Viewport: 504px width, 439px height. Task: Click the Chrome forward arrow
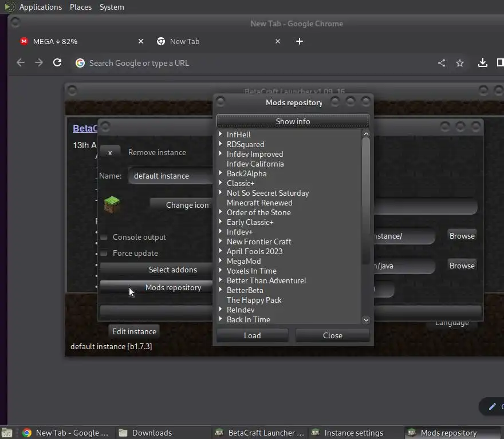point(39,62)
